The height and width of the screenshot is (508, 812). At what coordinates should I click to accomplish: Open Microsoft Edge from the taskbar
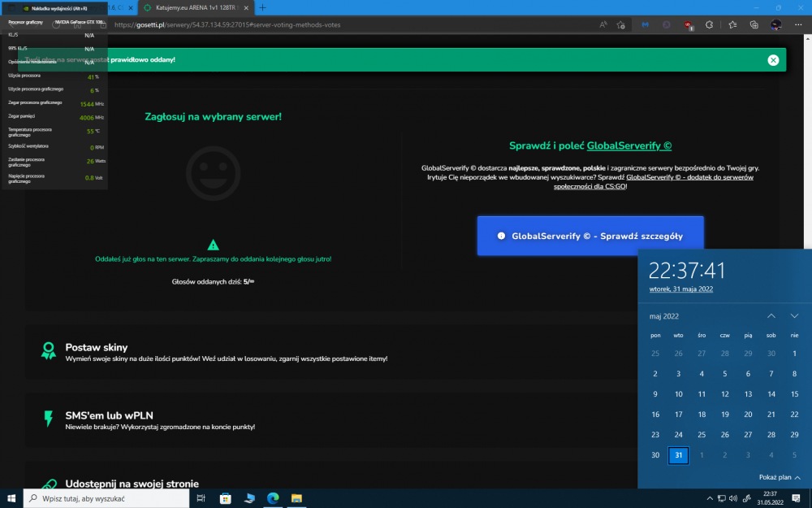point(273,498)
